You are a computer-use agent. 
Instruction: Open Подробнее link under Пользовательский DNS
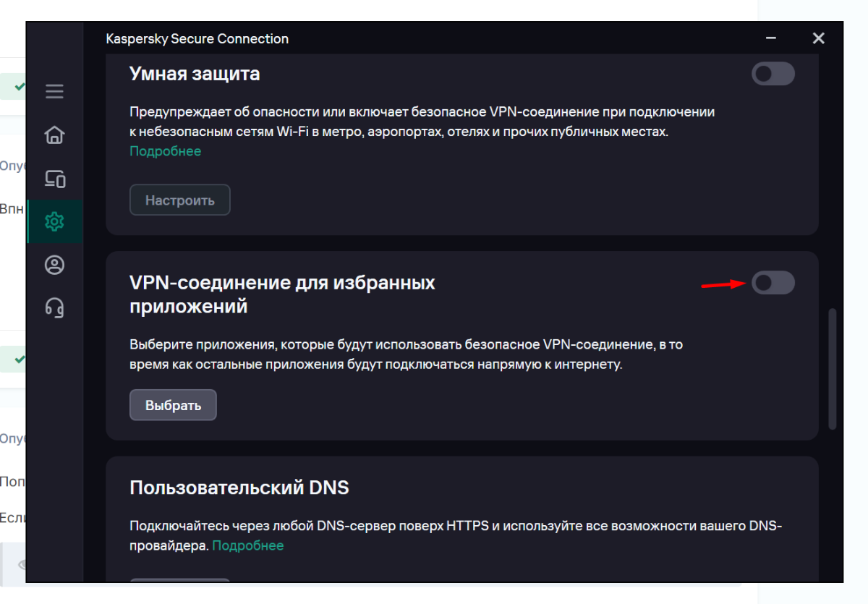[248, 545]
